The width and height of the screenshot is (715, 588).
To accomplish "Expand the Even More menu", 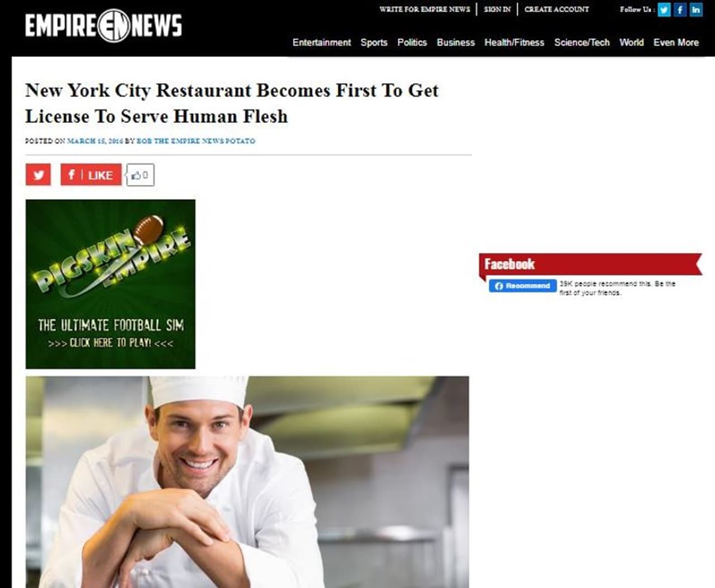I will pyautogui.click(x=676, y=42).
